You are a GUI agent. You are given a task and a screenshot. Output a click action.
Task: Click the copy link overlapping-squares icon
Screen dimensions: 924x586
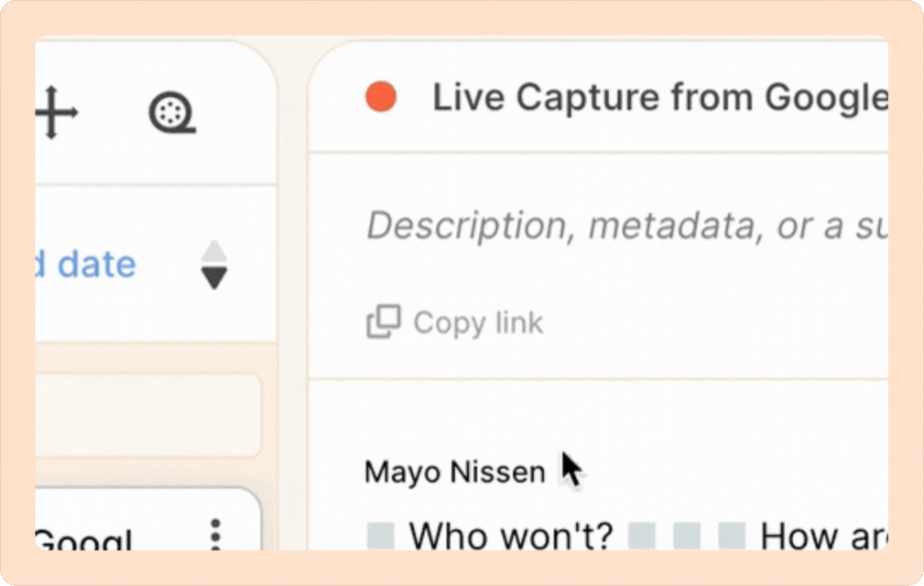pos(383,322)
